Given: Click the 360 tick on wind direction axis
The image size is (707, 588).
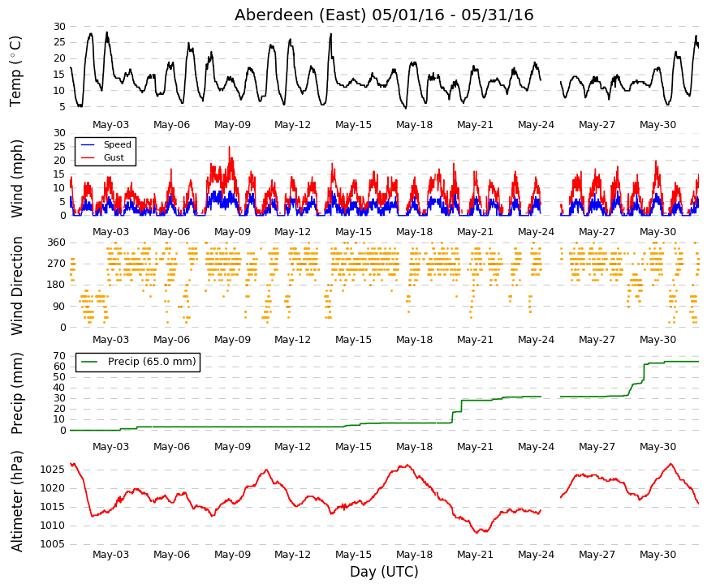Looking at the screenshot, I should [56, 242].
